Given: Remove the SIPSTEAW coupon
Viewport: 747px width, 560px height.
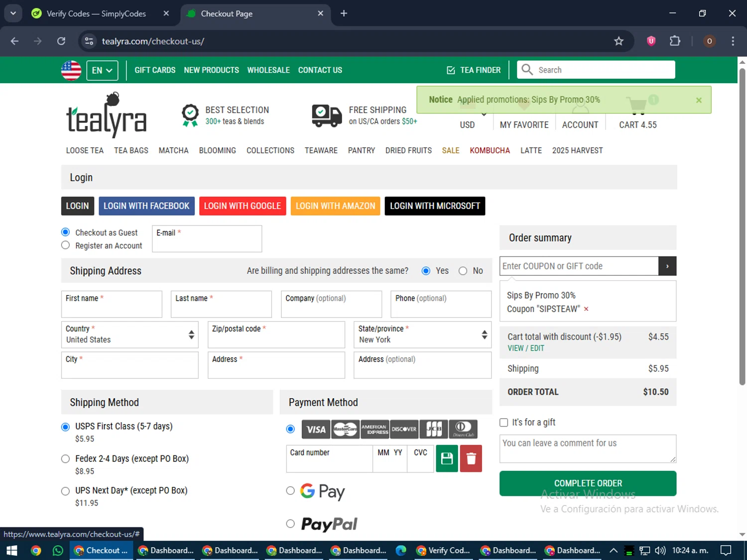Looking at the screenshot, I should (586, 309).
